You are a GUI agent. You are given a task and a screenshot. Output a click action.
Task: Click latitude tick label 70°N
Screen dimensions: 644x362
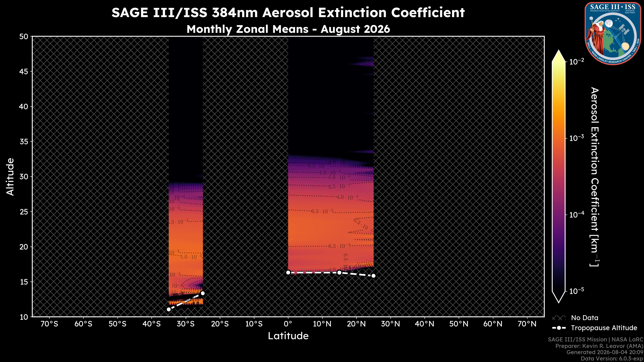527,324
